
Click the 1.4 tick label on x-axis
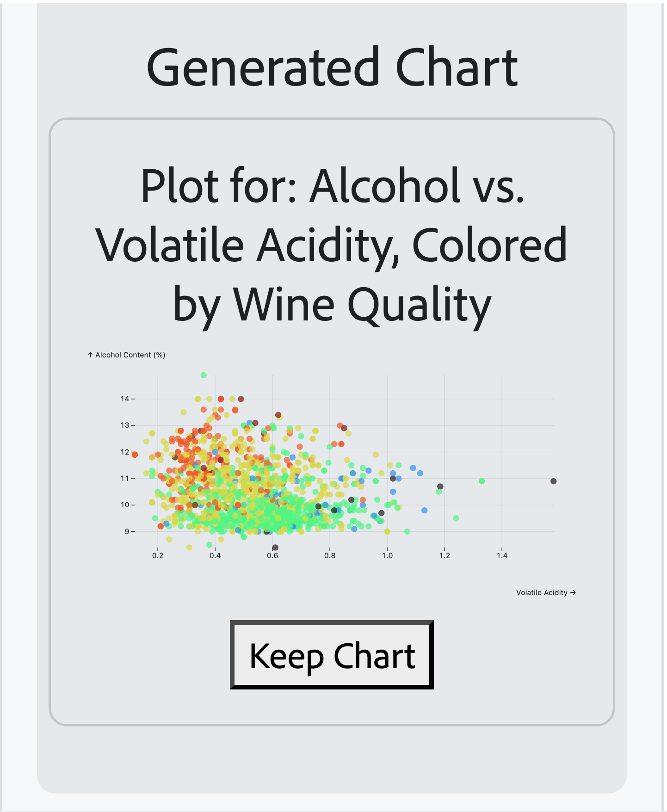click(x=502, y=555)
